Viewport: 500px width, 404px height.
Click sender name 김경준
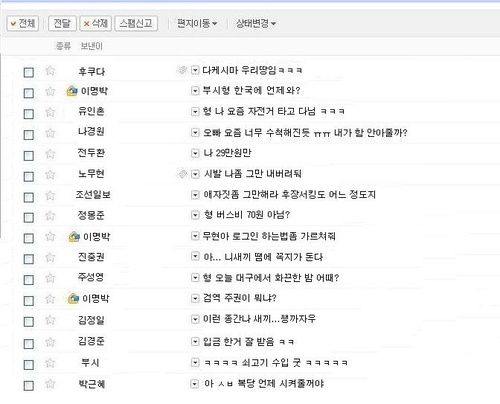91,341
